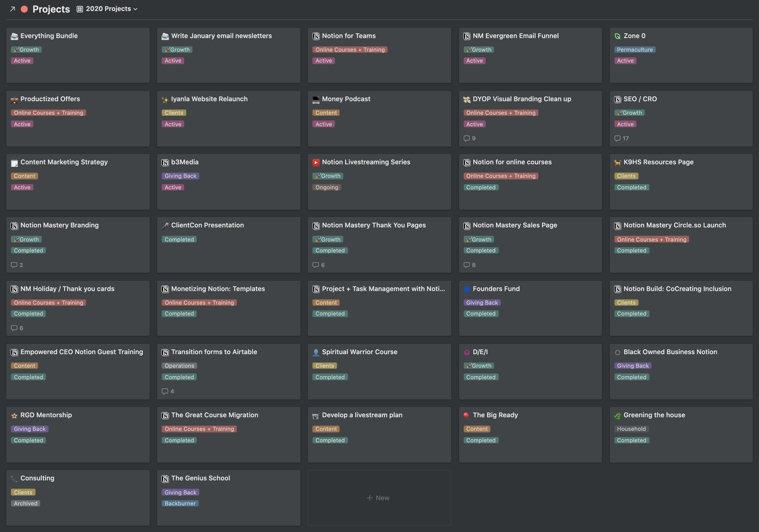This screenshot has height=532, width=759.
Task: Click Household tag on Greening the house
Action: click(x=631, y=429)
